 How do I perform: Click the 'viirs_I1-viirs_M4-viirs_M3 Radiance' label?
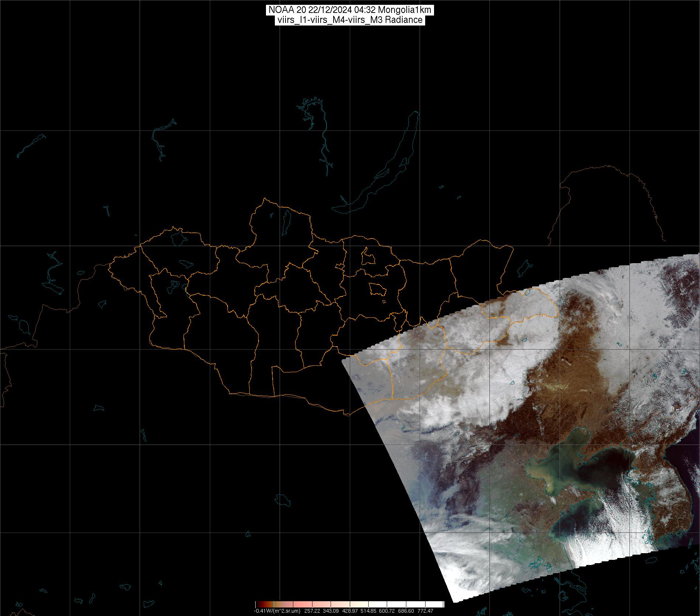349,20
